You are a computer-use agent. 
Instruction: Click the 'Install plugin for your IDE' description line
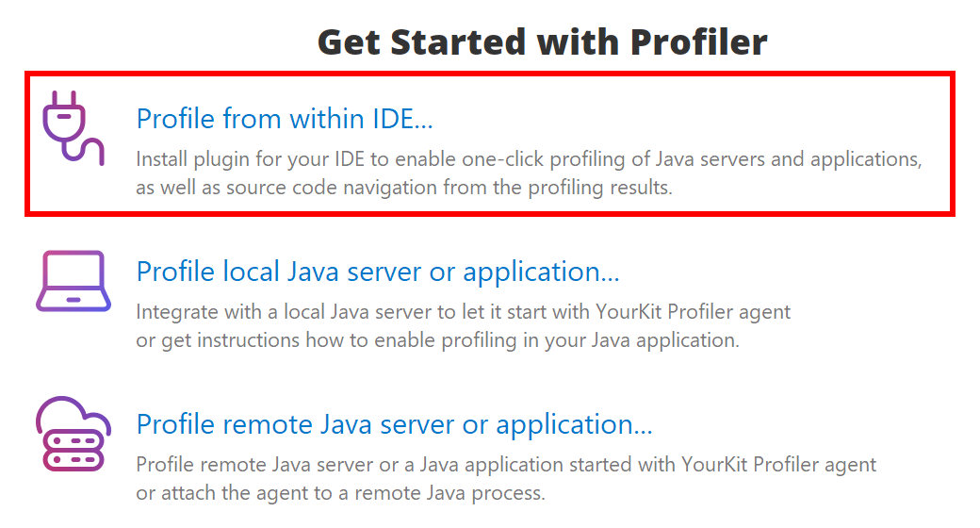pos(529,159)
